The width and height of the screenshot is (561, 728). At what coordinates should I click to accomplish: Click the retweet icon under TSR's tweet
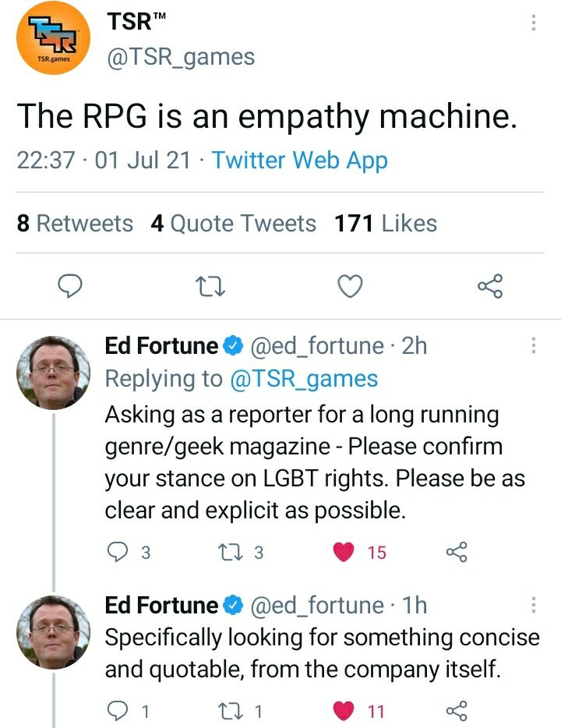(209, 286)
